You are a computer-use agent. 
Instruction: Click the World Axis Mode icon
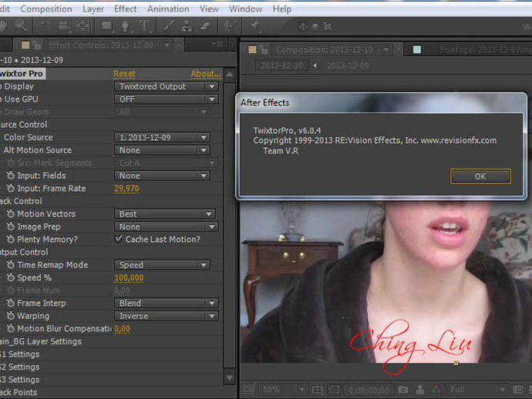pyautogui.click(x=315, y=26)
